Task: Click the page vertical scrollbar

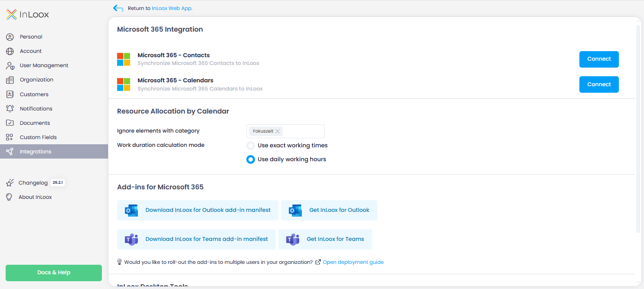Action: click(638, 129)
